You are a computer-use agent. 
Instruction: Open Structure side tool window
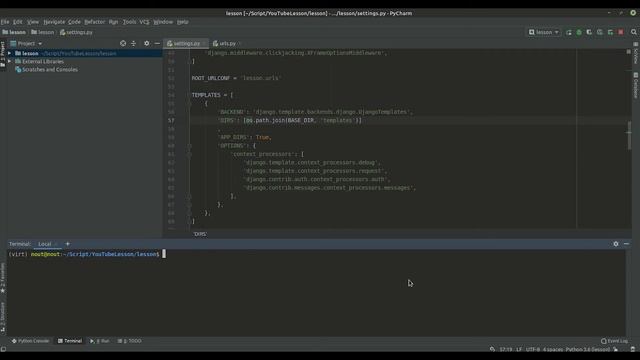point(3,317)
